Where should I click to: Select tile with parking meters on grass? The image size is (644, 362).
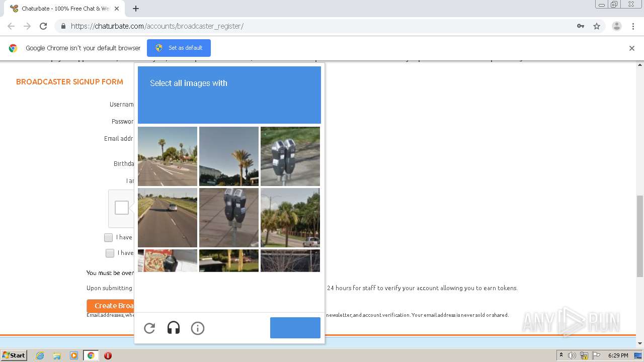pos(290,156)
